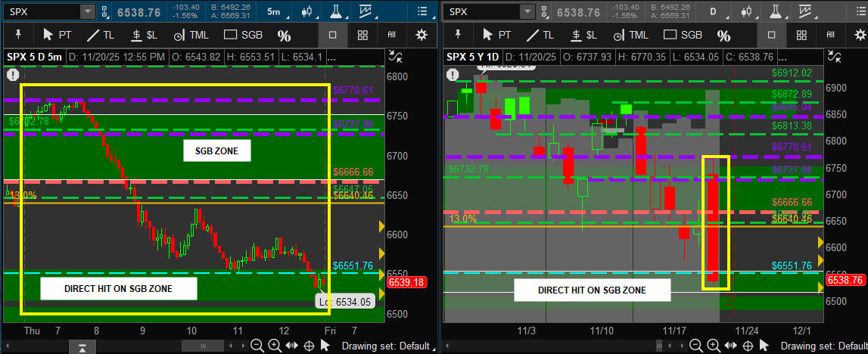
Task: Select the PT pointer tool in left toolbar
Action: pos(58,36)
